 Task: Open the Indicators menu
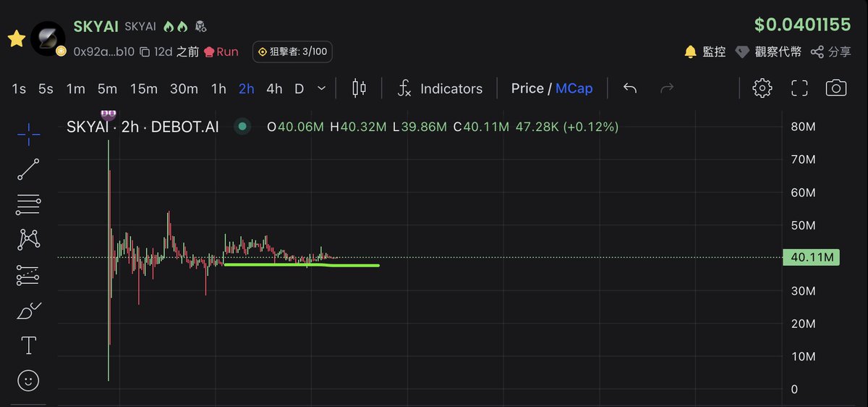441,88
